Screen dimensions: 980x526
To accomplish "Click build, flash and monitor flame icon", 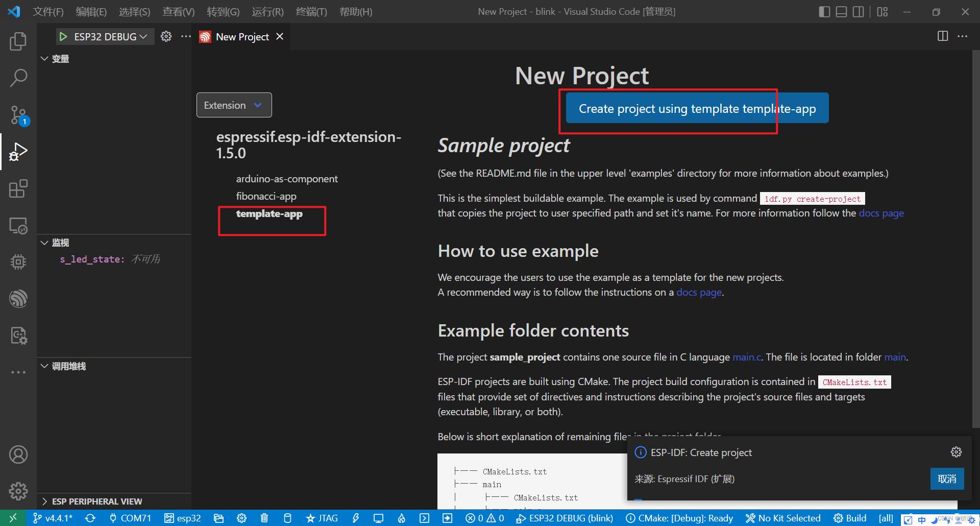I will pyautogui.click(x=402, y=518).
